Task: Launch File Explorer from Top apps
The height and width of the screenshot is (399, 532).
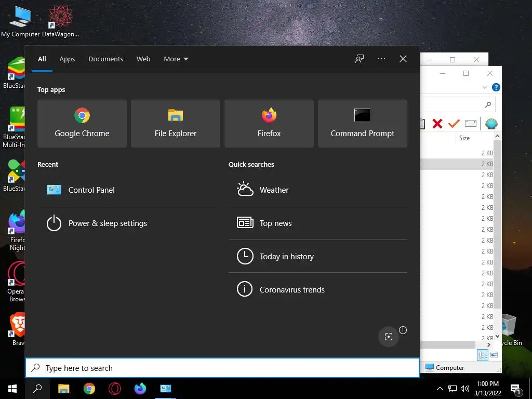Action: (176, 124)
